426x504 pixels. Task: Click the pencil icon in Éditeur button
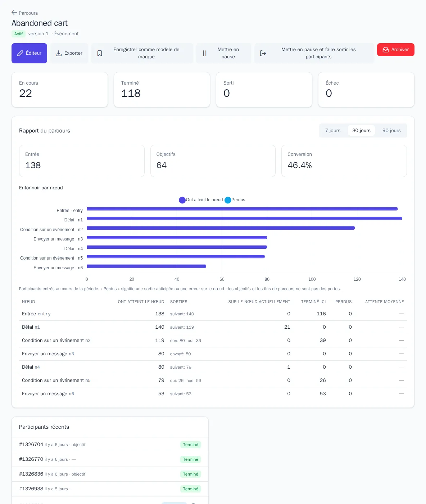(21, 53)
